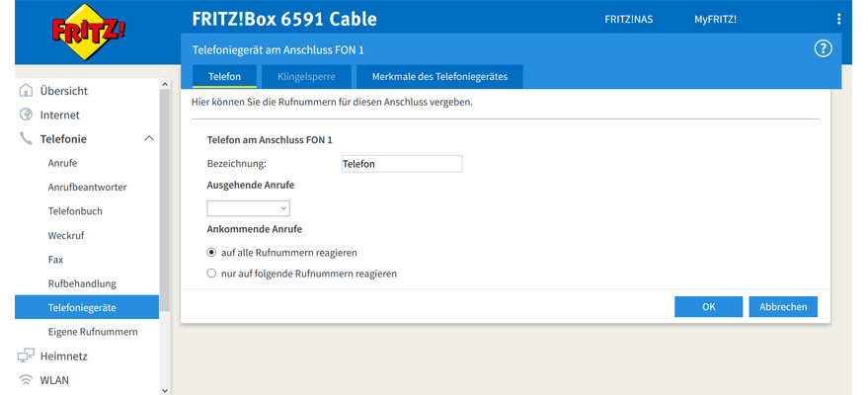868x395 pixels.
Task: Click the Bezeichnung text field
Action: coord(400,164)
